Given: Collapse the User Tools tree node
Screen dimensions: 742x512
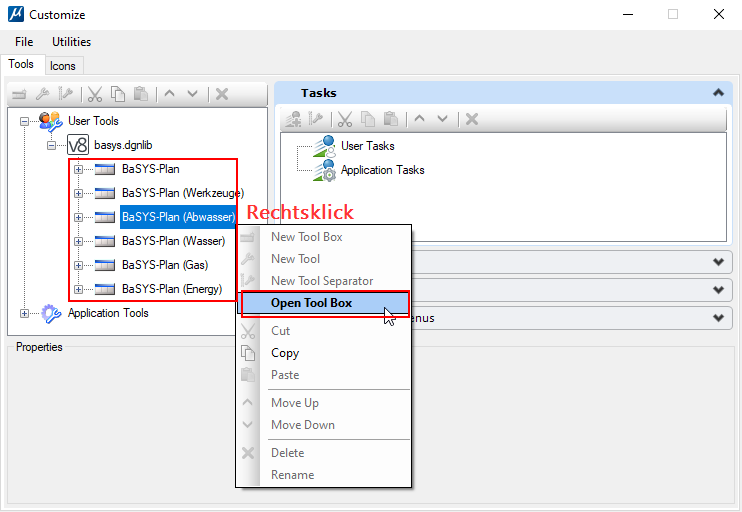Looking at the screenshot, I should pyautogui.click(x=25, y=121).
